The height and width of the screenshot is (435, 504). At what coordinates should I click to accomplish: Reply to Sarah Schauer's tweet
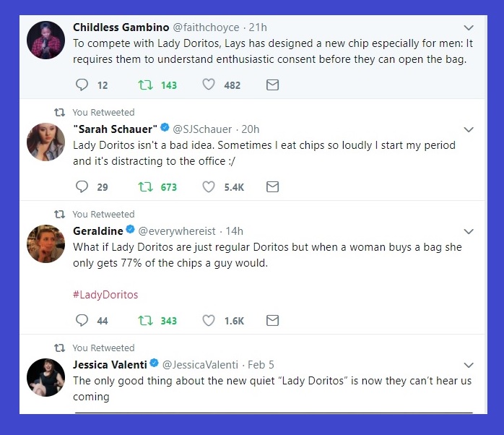82,187
